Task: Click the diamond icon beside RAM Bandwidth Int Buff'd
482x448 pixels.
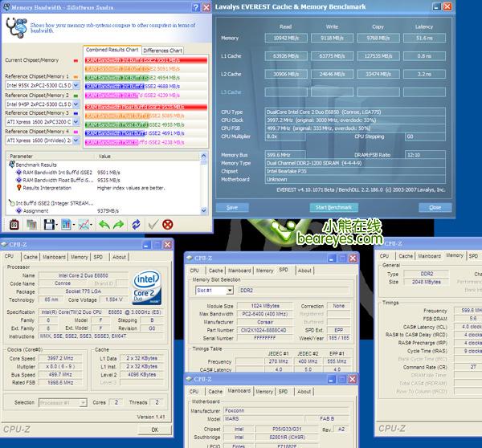Action: pos(18,173)
